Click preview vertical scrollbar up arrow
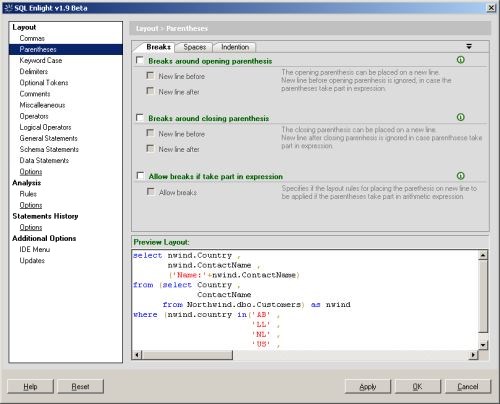500x404 pixels. click(x=483, y=255)
